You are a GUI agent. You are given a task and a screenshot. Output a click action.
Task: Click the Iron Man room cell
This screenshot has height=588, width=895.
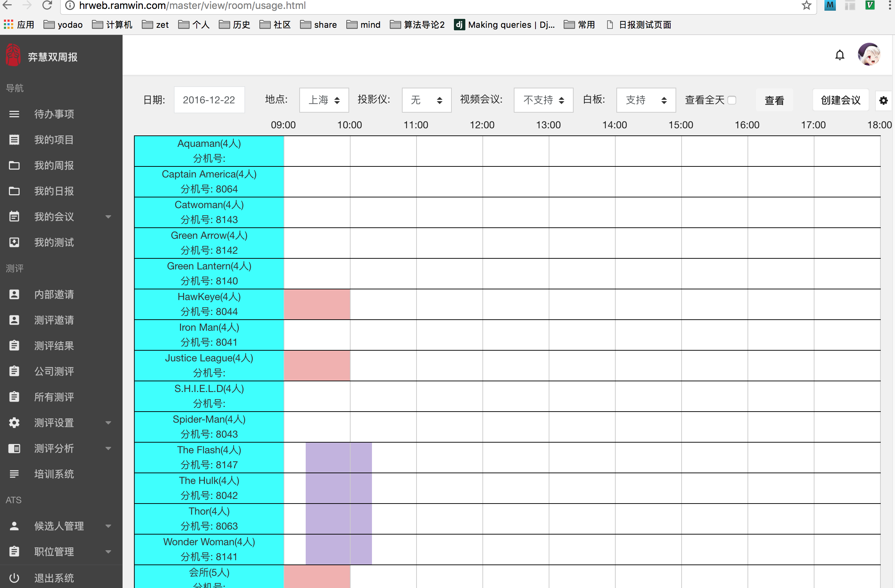coord(209,335)
